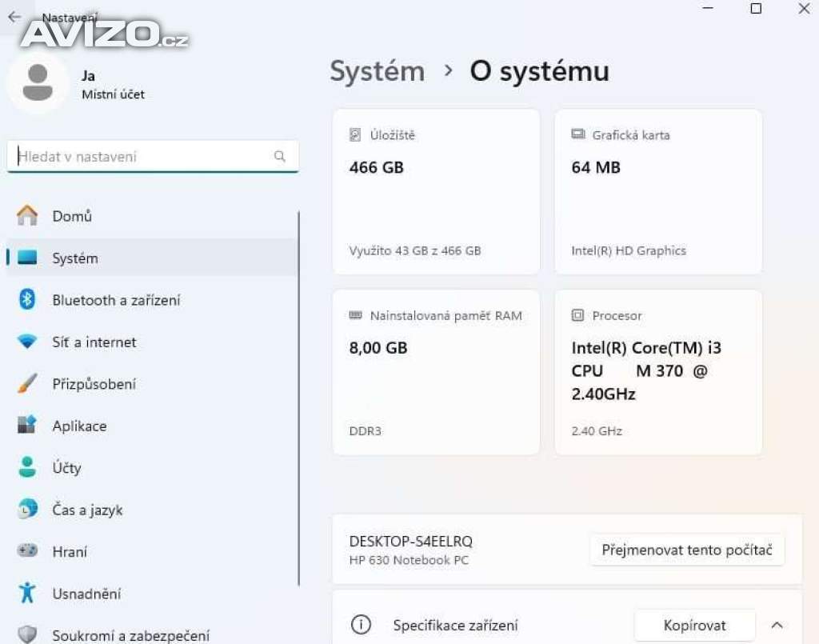819x644 pixels.
Task: Click Systém breadcrumb link
Action: [378, 71]
